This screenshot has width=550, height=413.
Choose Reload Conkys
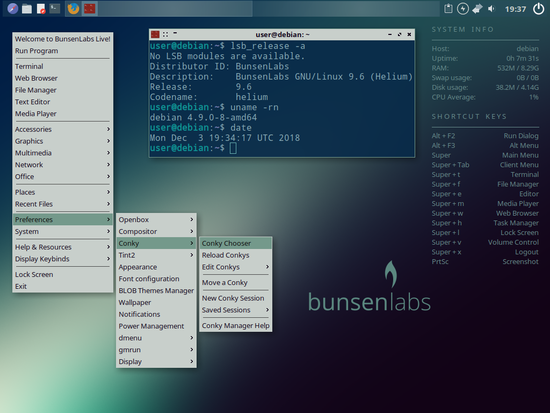(236, 255)
